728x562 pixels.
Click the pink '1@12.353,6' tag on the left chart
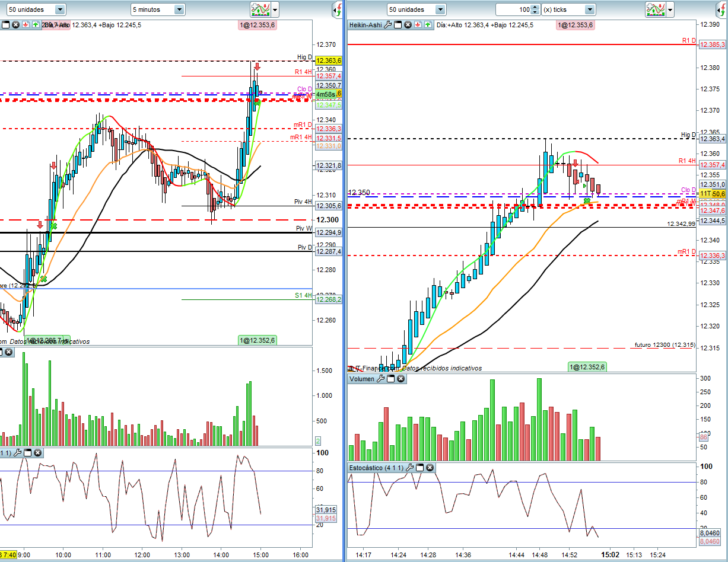pyautogui.click(x=257, y=25)
